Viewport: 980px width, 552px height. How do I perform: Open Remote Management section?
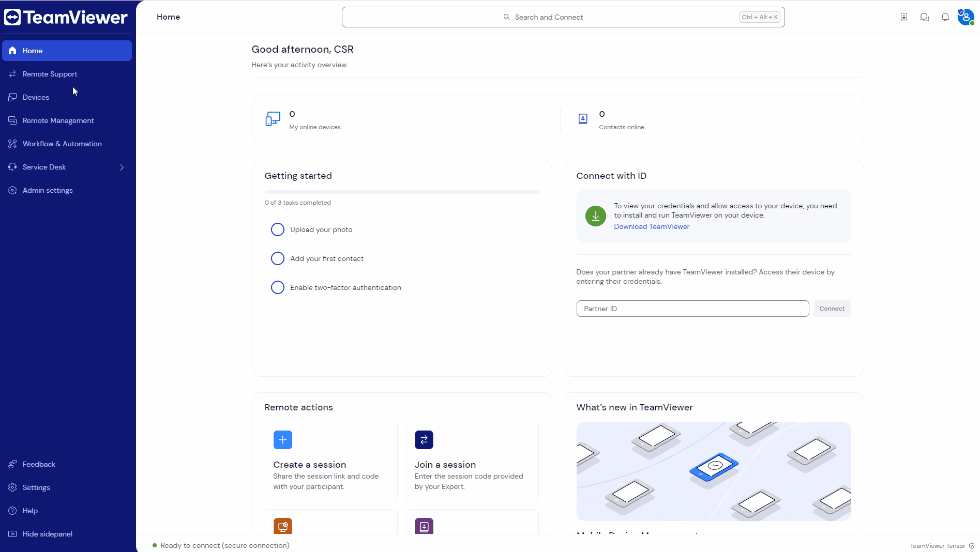pyautogui.click(x=67, y=120)
